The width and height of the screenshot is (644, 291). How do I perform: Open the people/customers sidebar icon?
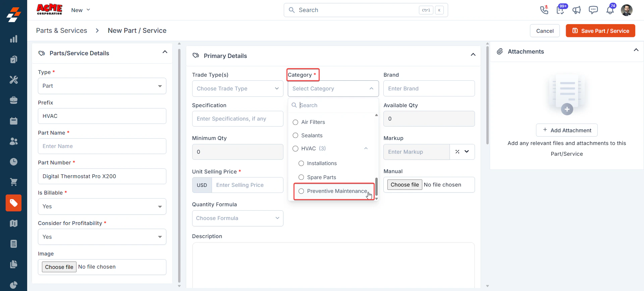point(13,141)
